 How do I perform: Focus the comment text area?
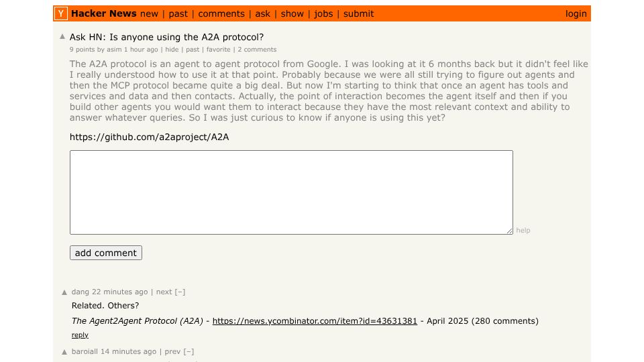[x=291, y=192]
